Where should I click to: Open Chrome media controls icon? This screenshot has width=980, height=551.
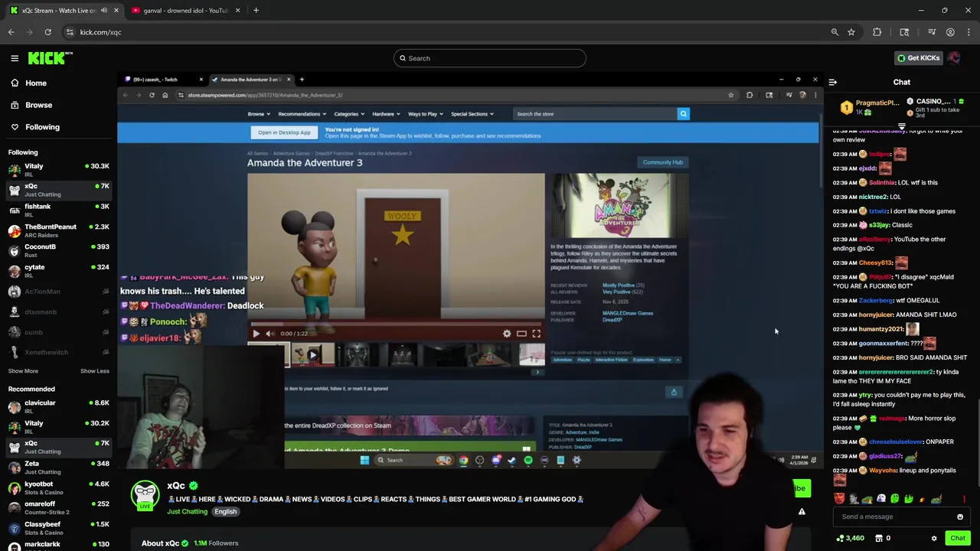tap(932, 32)
